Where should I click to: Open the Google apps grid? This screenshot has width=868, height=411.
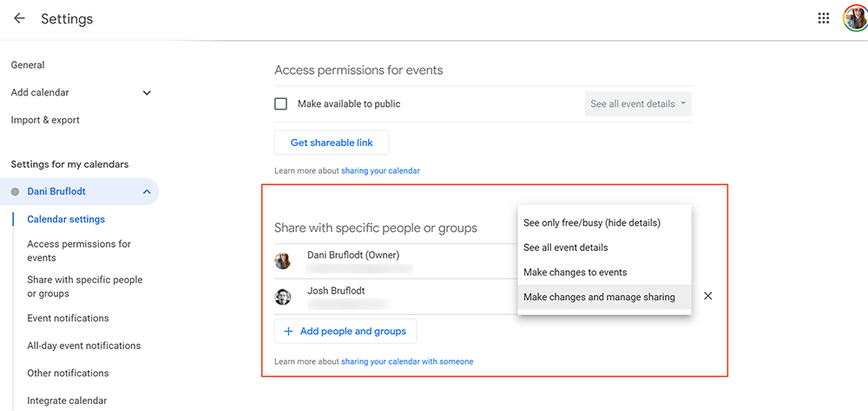[824, 18]
